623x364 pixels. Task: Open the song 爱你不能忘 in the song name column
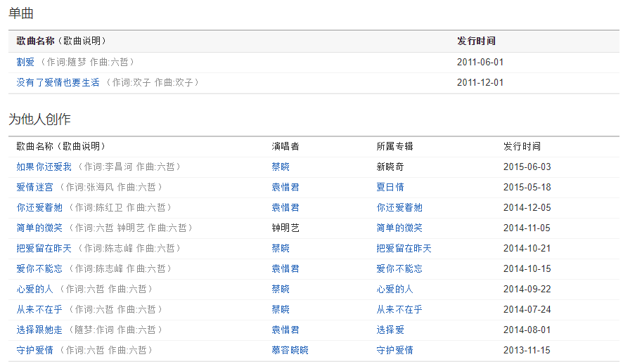pos(39,268)
